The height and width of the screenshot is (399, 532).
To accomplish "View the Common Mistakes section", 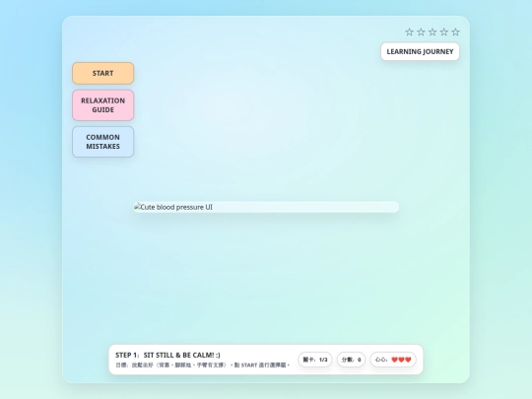I will pyautogui.click(x=103, y=142).
